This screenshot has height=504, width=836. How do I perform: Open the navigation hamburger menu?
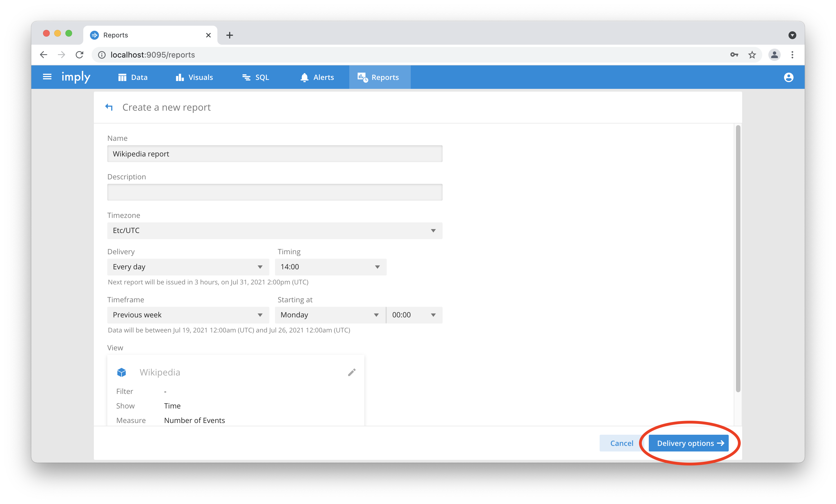pos(47,77)
